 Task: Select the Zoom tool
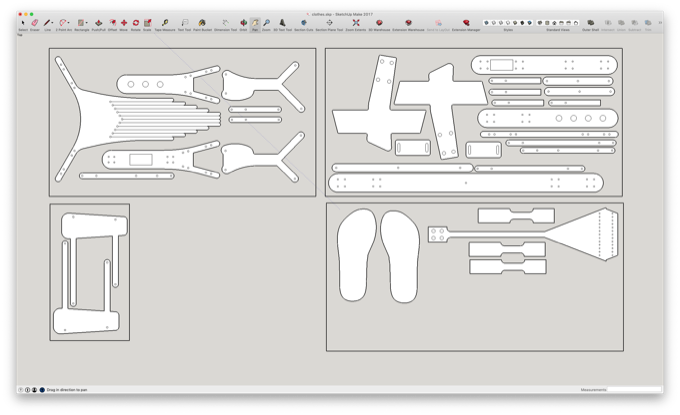point(267,23)
